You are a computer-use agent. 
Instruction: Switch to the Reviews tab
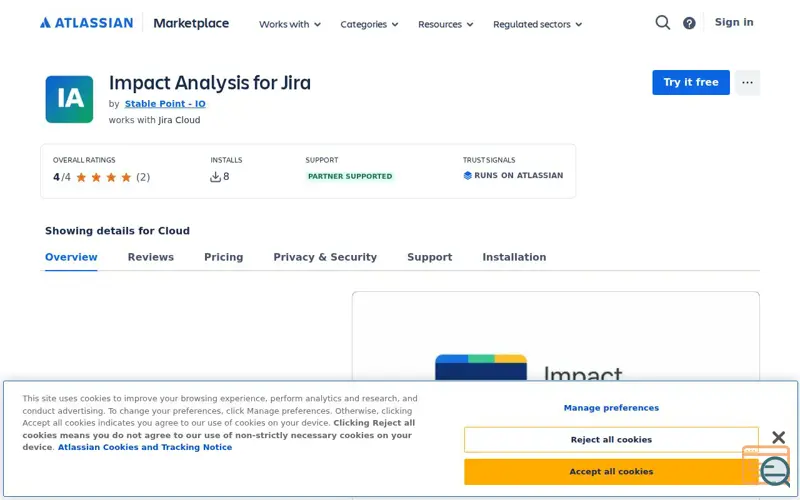(151, 257)
